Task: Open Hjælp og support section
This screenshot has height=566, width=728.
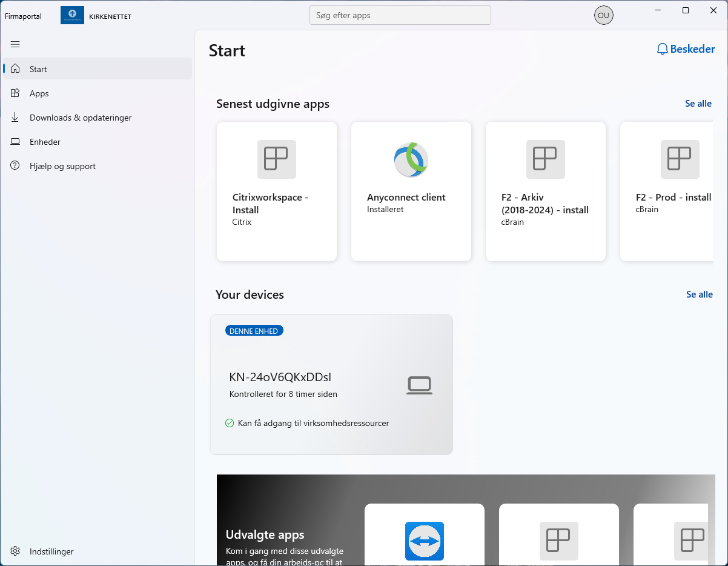Action: pos(98,166)
